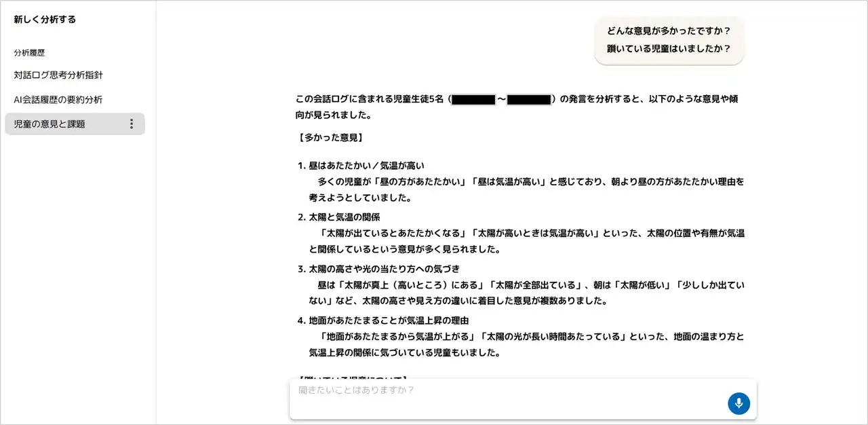Click the heading 太陽の高さや光の当たり方への気づき

[x=384, y=269]
